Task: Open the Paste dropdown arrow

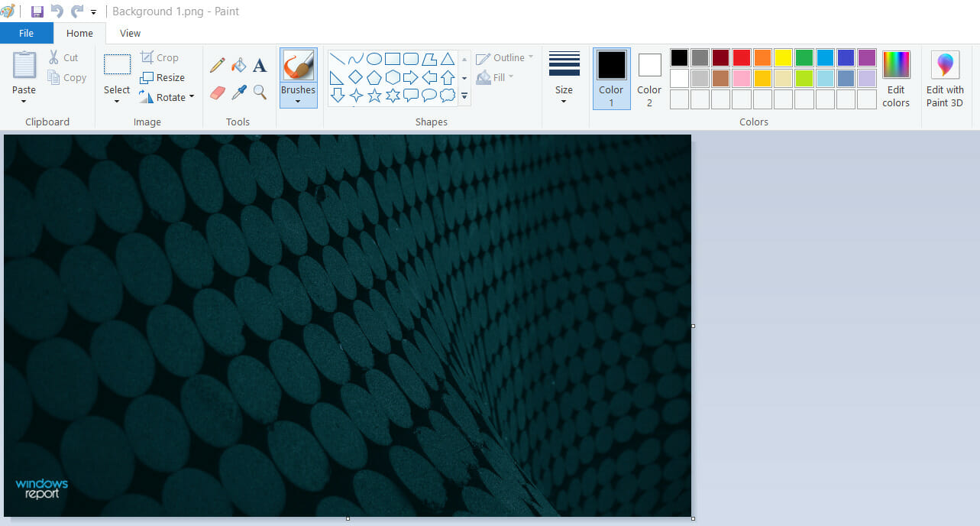Action: 24,102
